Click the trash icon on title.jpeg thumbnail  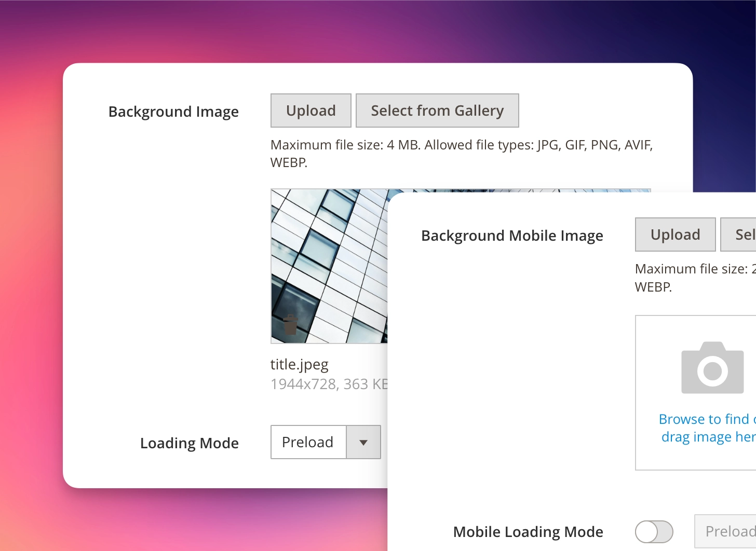pos(290,325)
